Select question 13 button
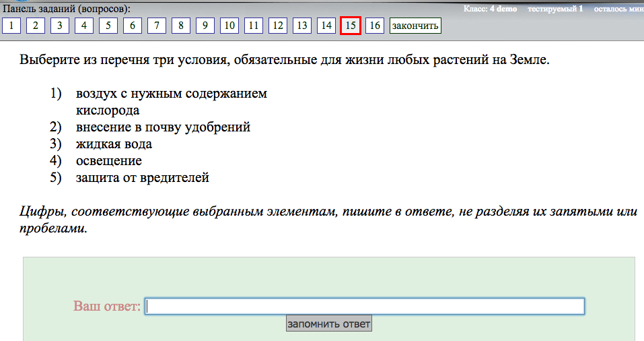The height and width of the screenshot is (341, 644). click(302, 26)
